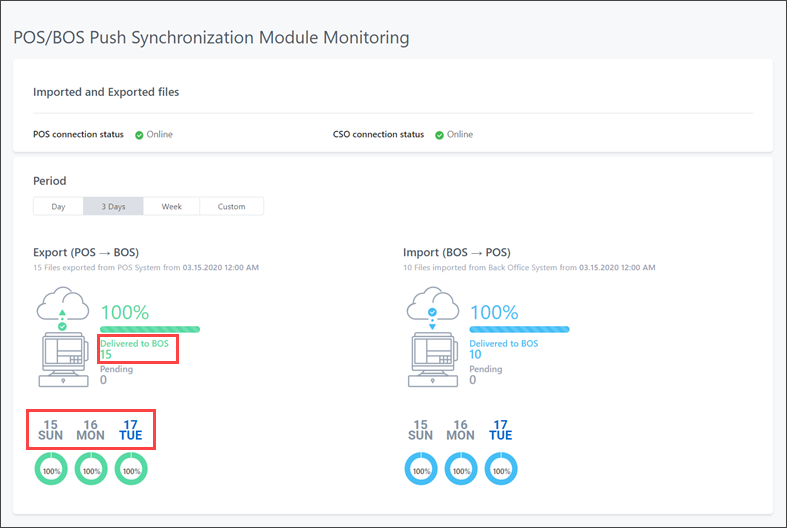
Task: Select Sunday's green export donut chart
Action: coord(51,469)
